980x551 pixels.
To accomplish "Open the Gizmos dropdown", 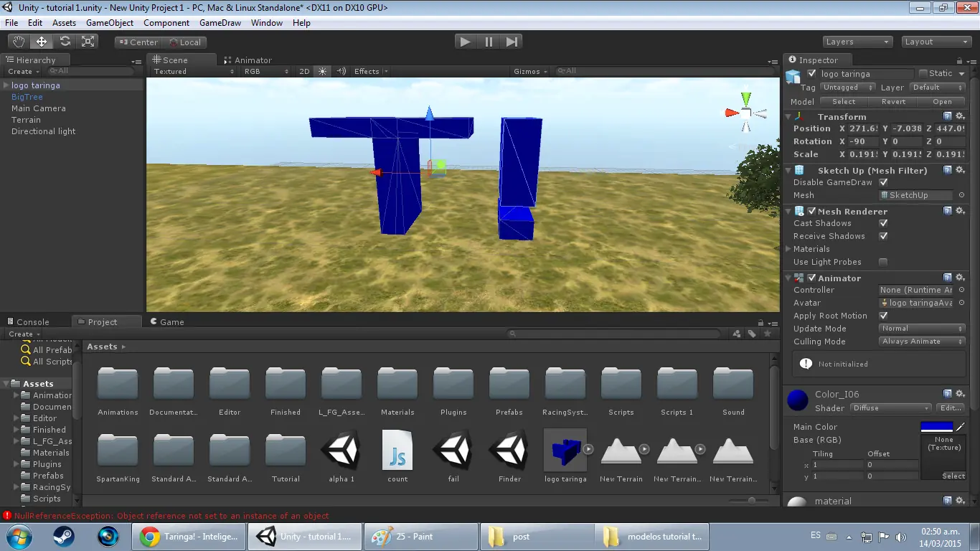I will (530, 71).
